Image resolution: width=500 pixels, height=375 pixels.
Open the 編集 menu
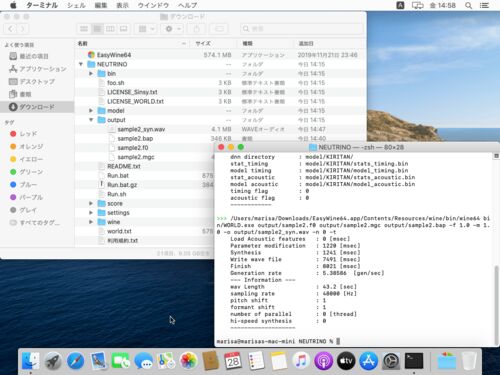tap(101, 5)
